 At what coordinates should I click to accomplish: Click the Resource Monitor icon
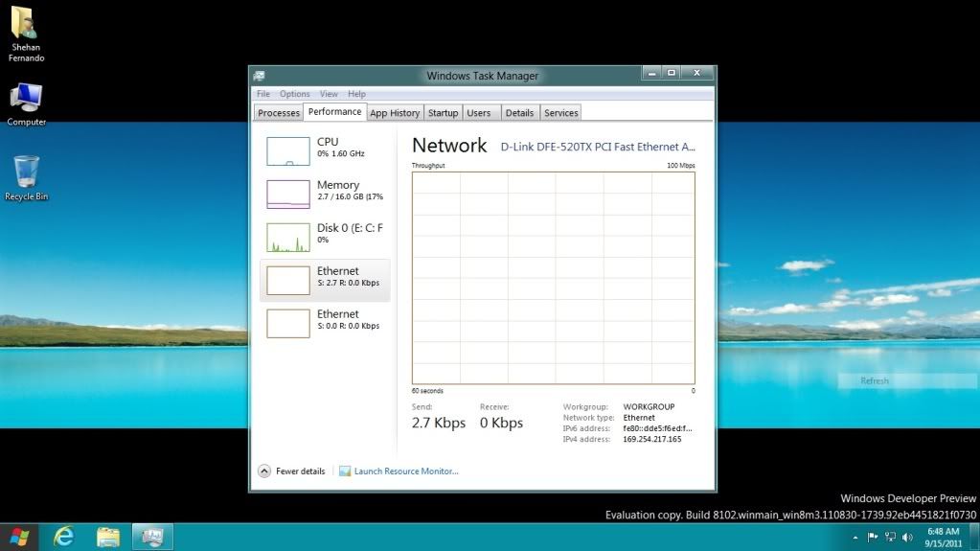344,471
